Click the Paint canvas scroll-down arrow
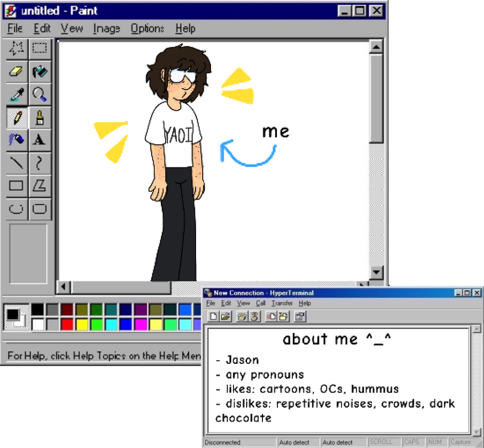Screen dimensions: 484x448 [x=376, y=272]
